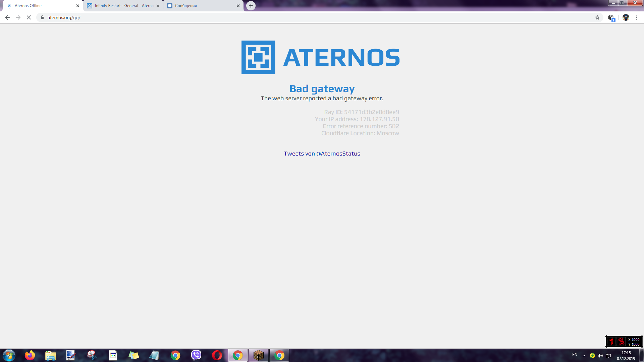The width and height of the screenshot is (644, 362).
Task: Bookmark this page with the star
Action: (x=597, y=17)
